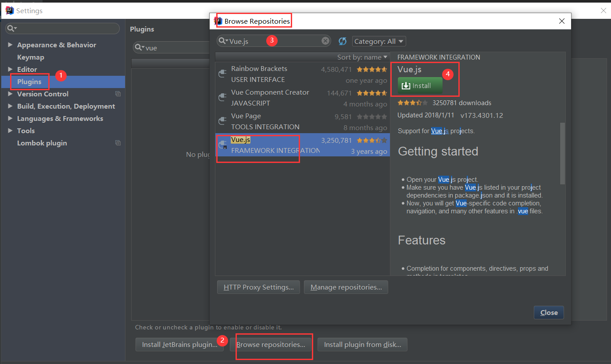Focus the Settings sidebar search box
The height and width of the screenshot is (364, 611).
62,28
